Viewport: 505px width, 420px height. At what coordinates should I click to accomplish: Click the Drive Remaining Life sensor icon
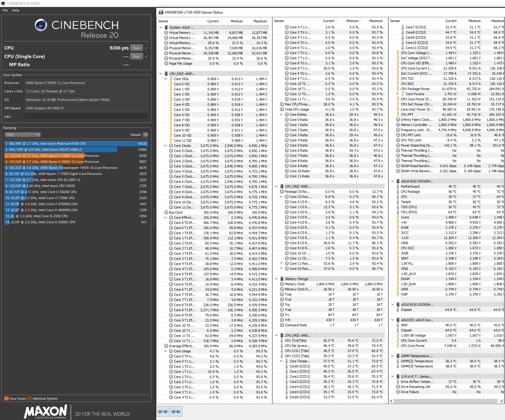[x=398, y=387]
